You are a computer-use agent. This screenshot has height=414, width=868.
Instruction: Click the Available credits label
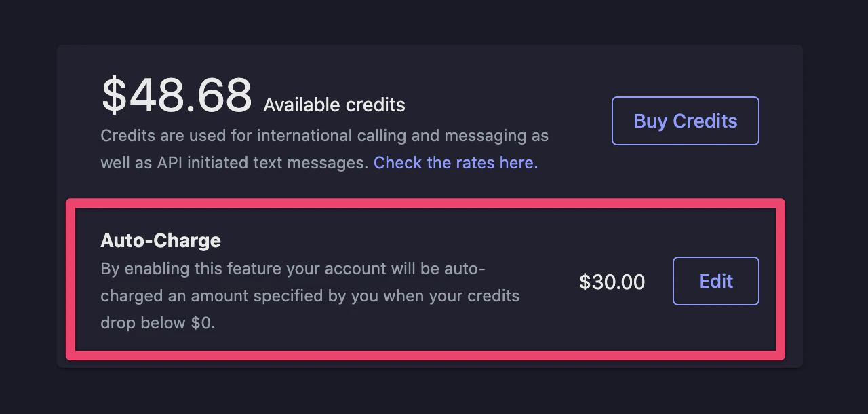[334, 105]
